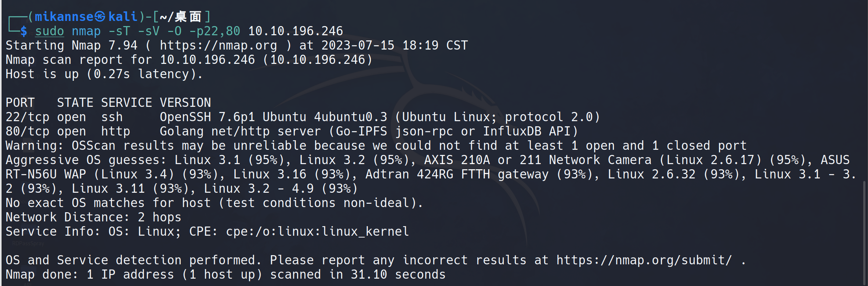This screenshot has width=868, height=286.
Task: Click the -p22,80 port argument
Action: [215, 31]
